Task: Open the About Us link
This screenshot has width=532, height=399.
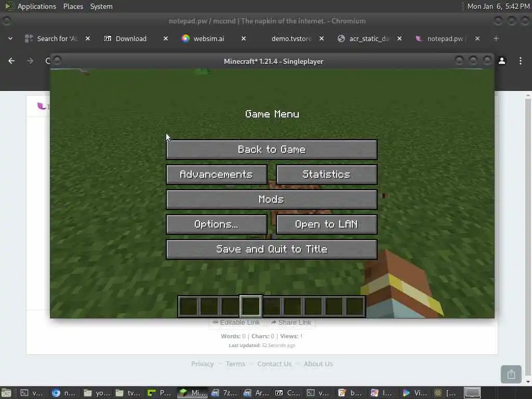Action: click(318, 364)
